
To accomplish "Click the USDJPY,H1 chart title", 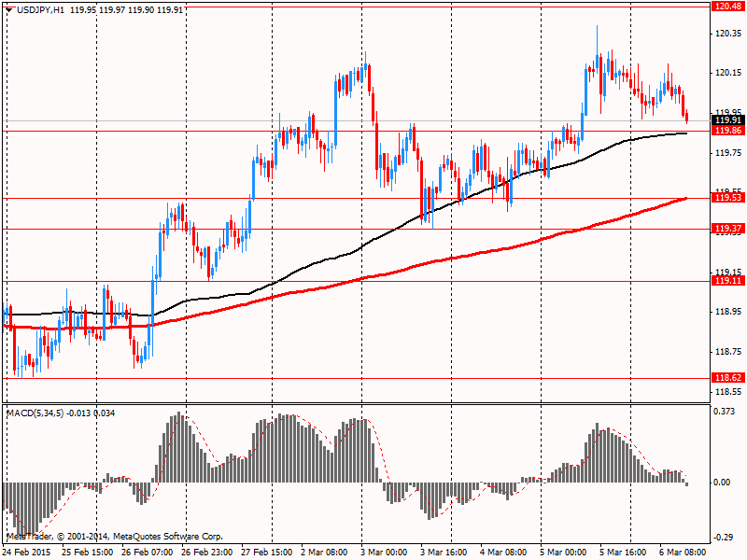I will 40,10.
